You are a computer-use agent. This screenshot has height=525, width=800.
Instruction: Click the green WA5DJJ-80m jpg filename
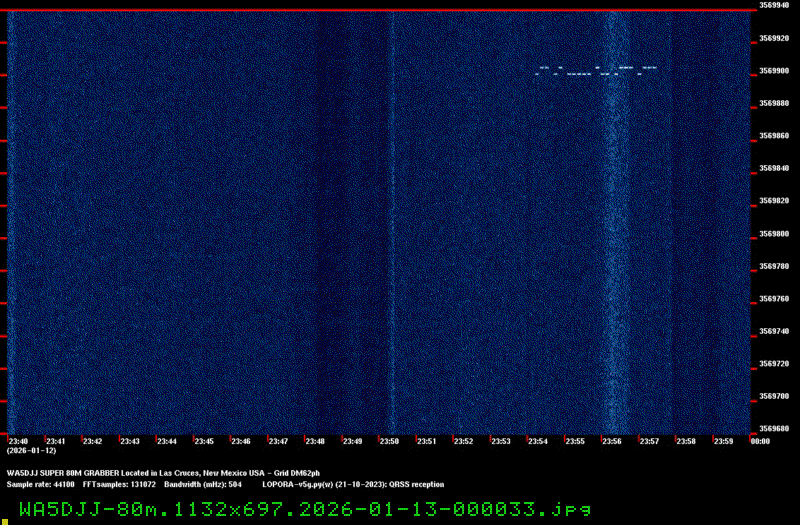[305, 509]
